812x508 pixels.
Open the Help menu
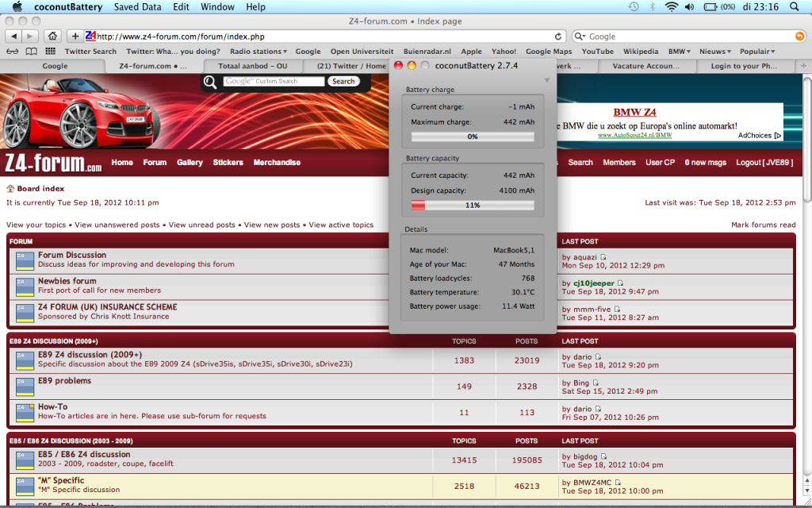[256, 6]
